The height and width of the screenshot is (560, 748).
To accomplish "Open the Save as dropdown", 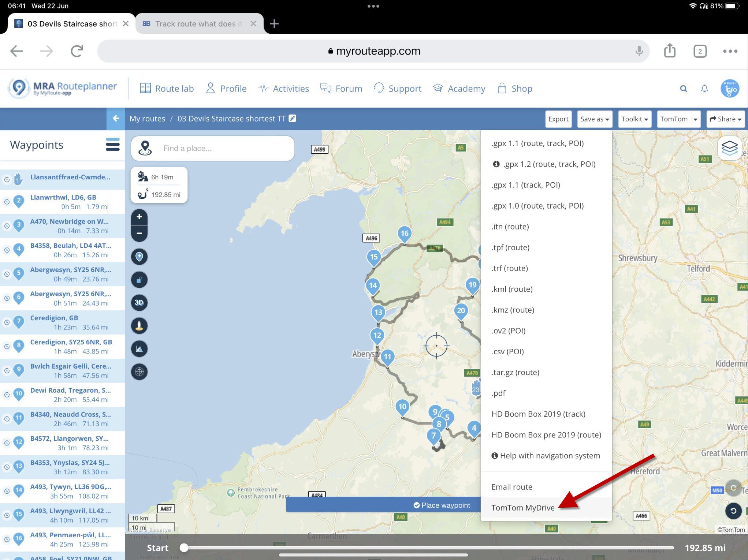I will point(595,119).
